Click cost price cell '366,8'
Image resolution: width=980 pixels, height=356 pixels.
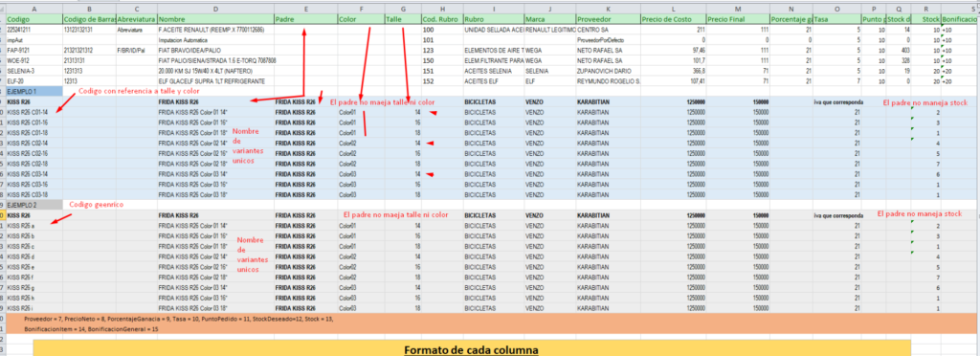click(673, 71)
